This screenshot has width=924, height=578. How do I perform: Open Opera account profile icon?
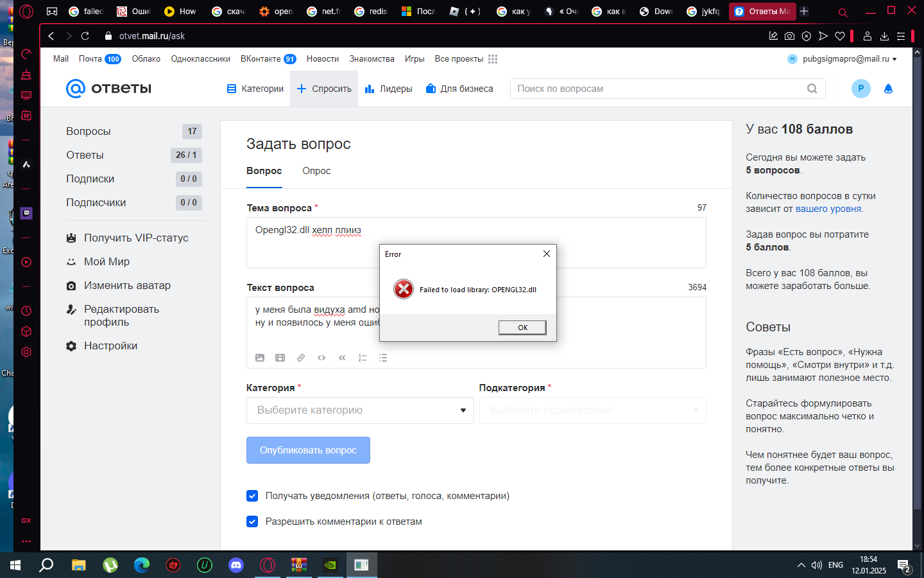(868, 36)
